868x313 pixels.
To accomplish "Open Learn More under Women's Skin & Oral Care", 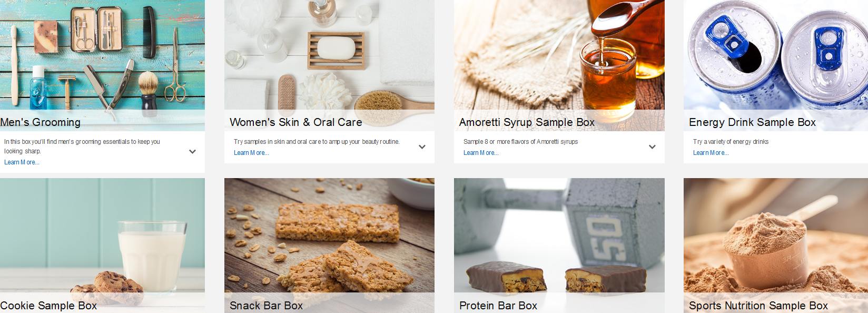I will (251, 153).
